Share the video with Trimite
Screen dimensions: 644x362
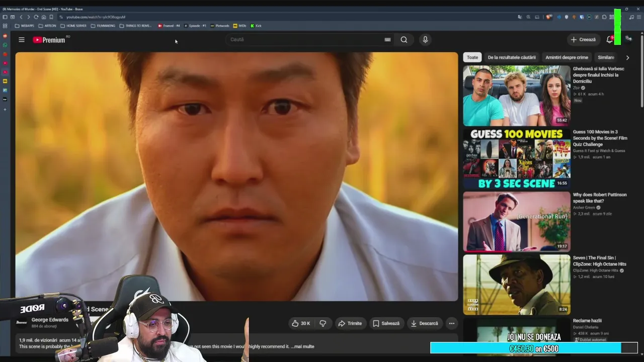pyautogui.click(x=350, y=323)
